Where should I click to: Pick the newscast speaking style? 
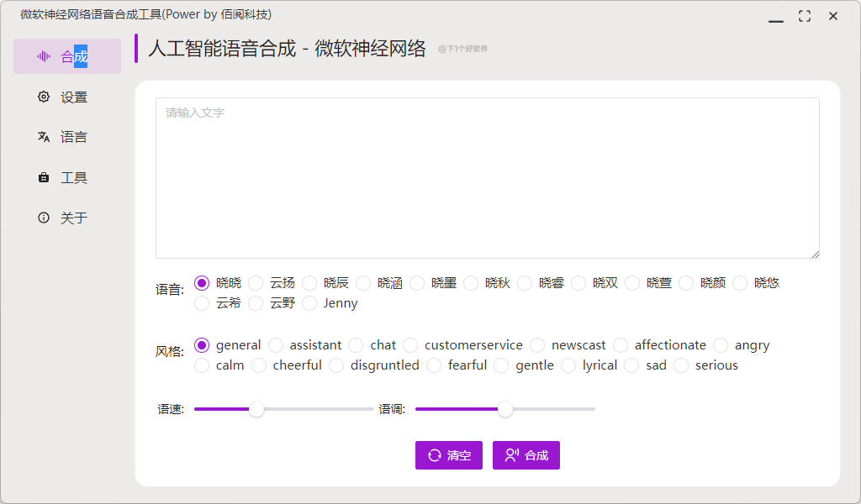pos(537,345)
